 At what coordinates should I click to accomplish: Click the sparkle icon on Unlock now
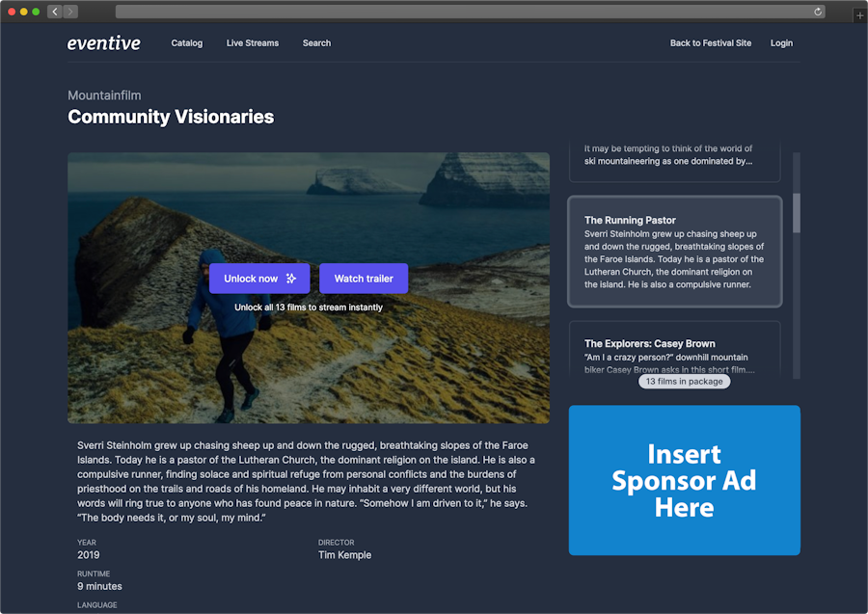click(291, 279)
